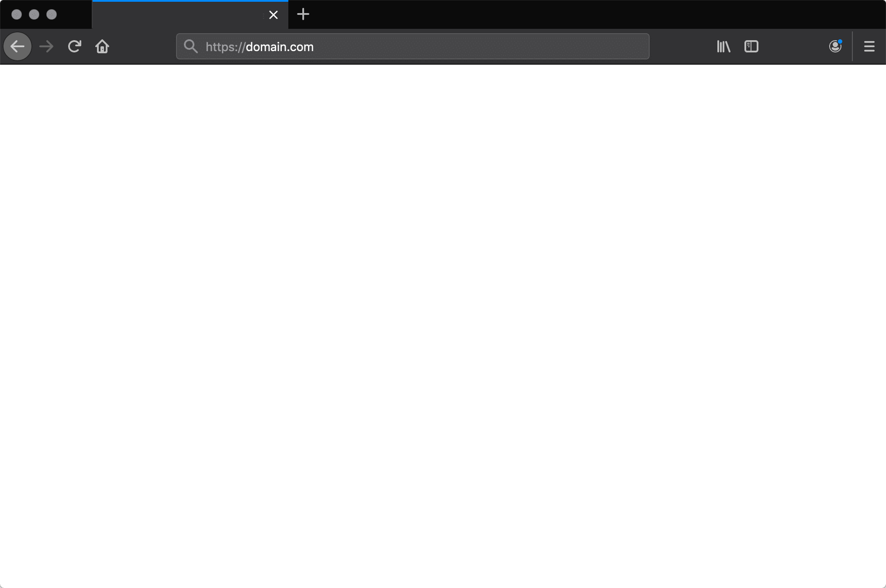Screen dimensions: 886x588
Task: Open new tab with plus button
Action: (303, 14)
